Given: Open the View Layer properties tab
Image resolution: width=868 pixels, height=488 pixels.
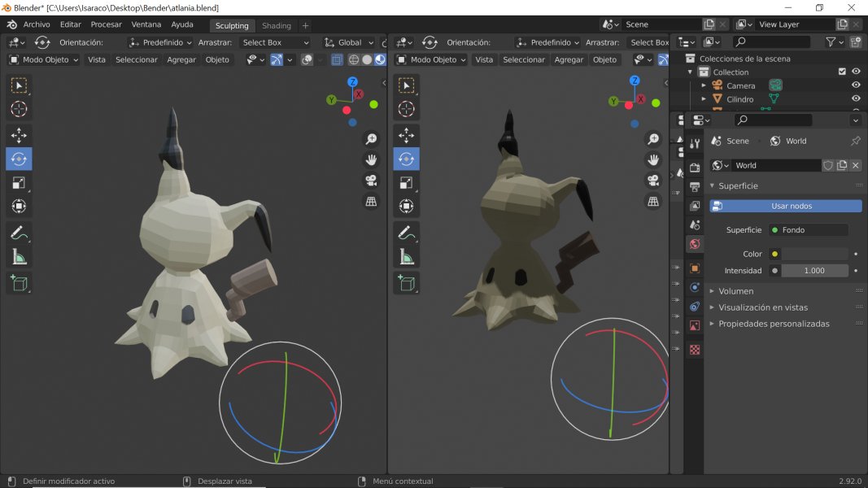Looking at the screenshot, I should pyautogui.click(x=695, y=206).
